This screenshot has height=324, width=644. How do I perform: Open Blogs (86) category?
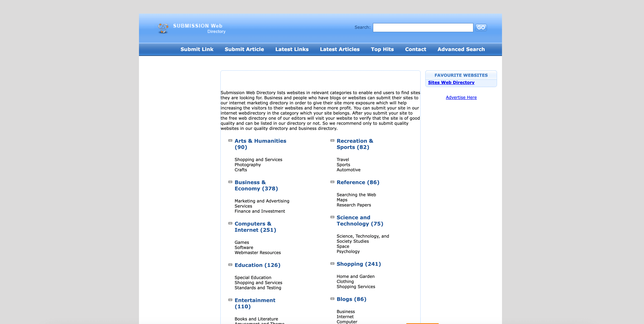click(351, 299)
